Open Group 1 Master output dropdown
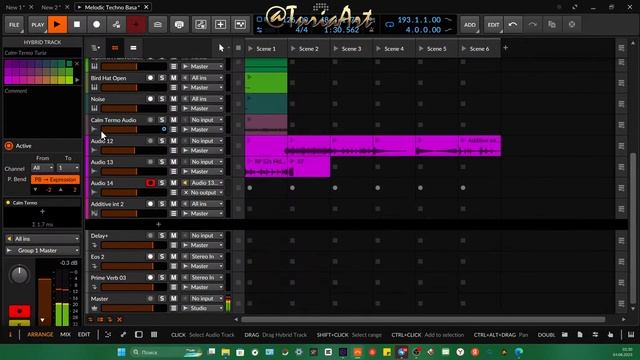 point(42,251)
